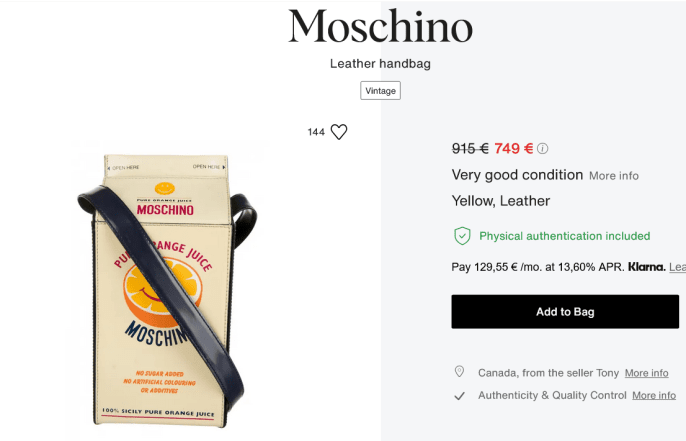The image size is (686, 441).
Task: Open More info for the seller Tony
Action: 646,373
